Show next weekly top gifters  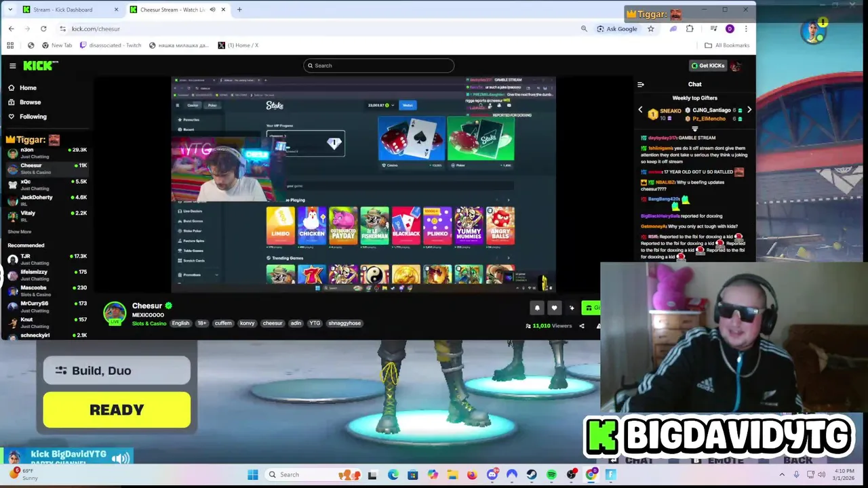click(749, 110)
